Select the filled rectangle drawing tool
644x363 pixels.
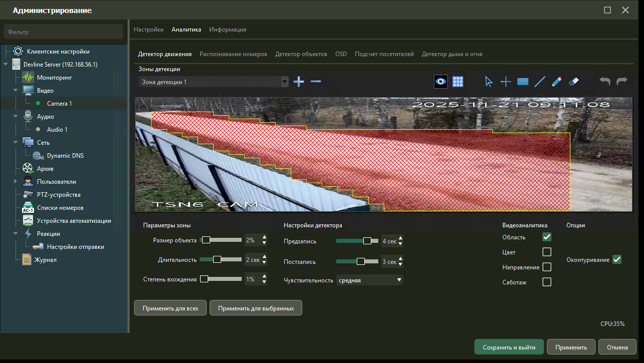point(523,82)
